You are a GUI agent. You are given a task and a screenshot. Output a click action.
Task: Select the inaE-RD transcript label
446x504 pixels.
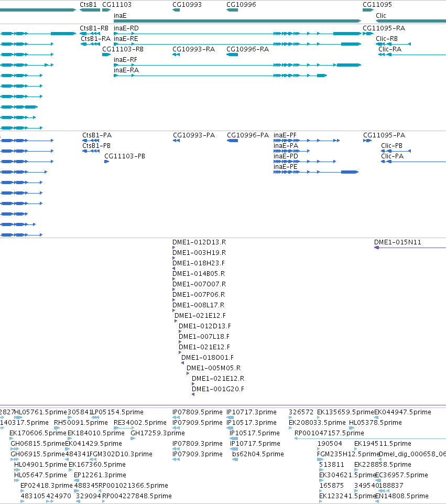(x=126, y=28)
